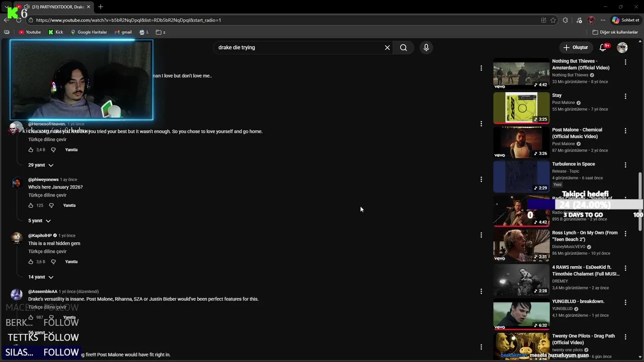Open the options menu of the @HeroesofHeaven comment
Viewport: 644px width, 362px height.
pos(481,124)
